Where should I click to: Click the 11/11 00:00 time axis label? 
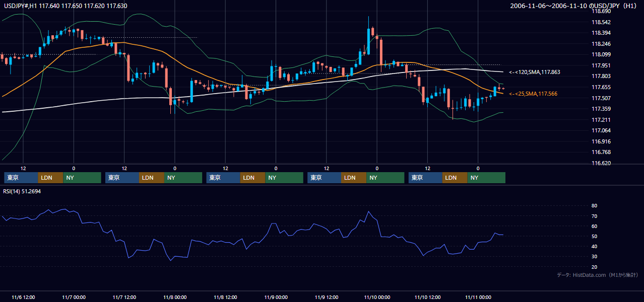[478, 297]
